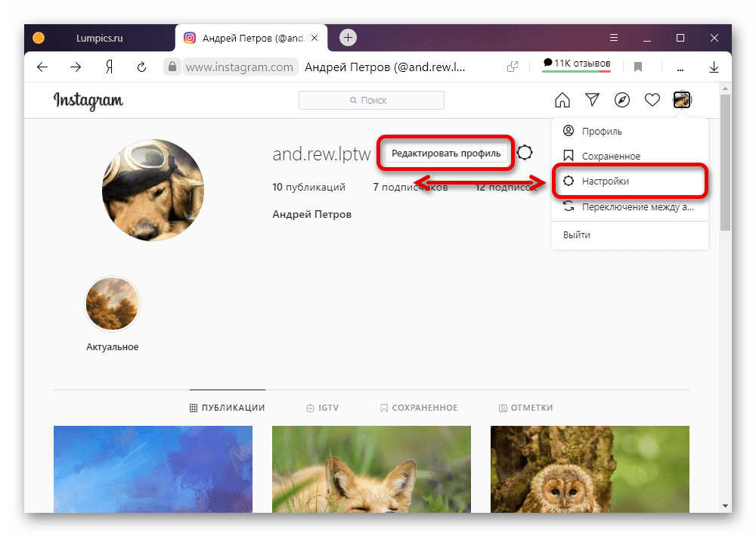Switch to ОТМЕТКИ tab
Image resolution: width=756 pixels, height=537 pixels.
[x=525, y=408]
